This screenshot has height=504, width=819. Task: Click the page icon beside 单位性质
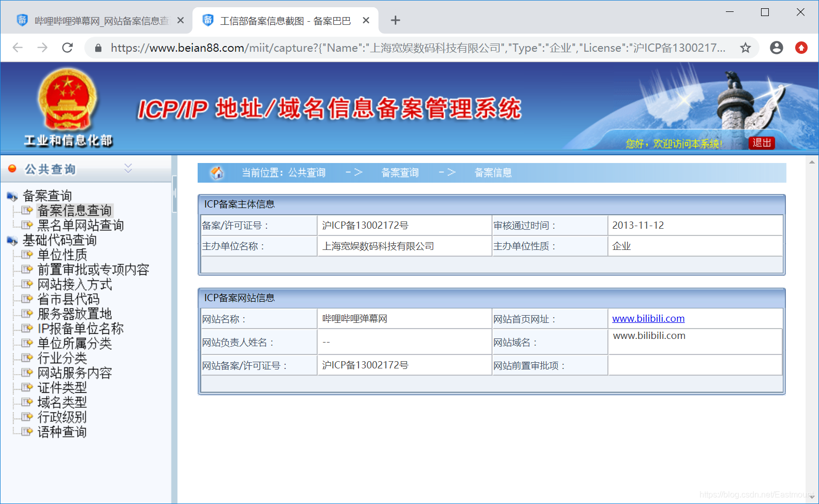click(x=27, y=255)
